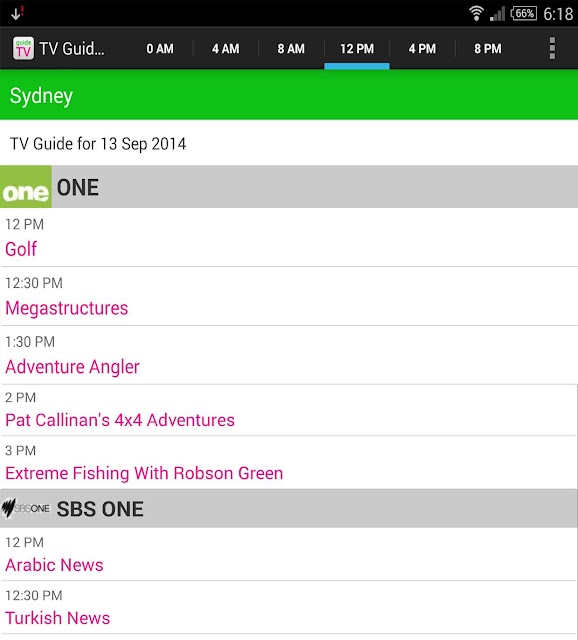Tap the cellular signal strength icon
578x640 pixels.
tap(497, 13)
